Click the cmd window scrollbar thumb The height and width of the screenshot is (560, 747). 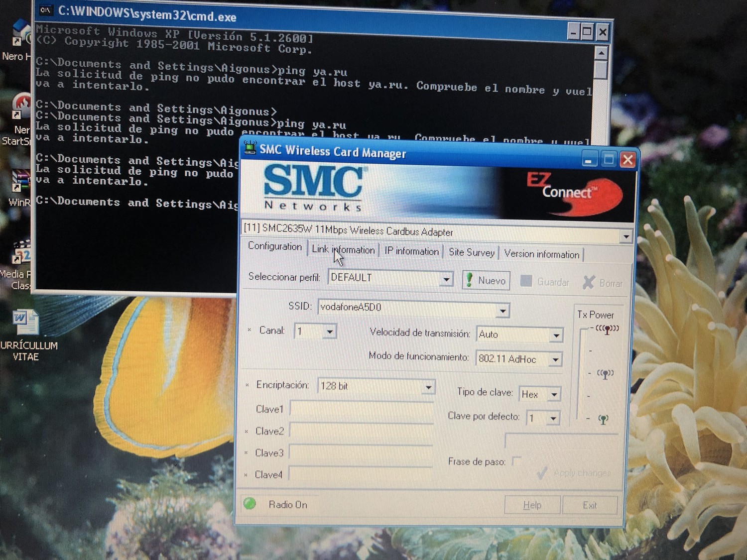pyautogui.click(x=601, y=70)
